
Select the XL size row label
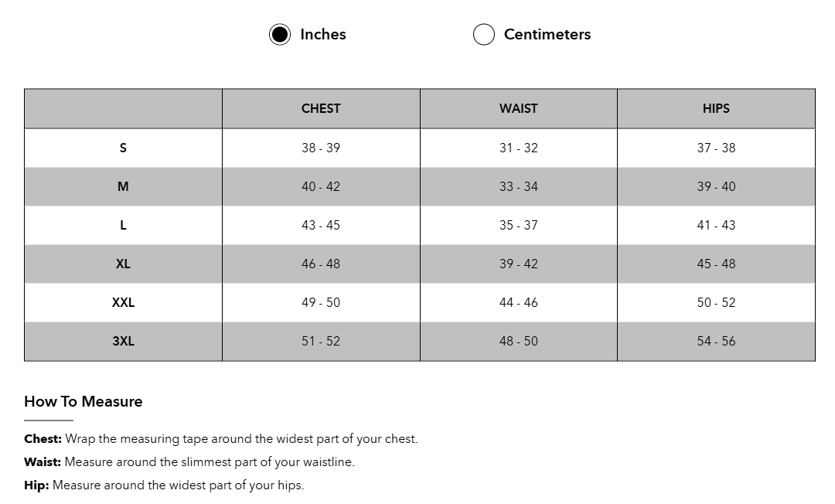[x=123, y=264]
